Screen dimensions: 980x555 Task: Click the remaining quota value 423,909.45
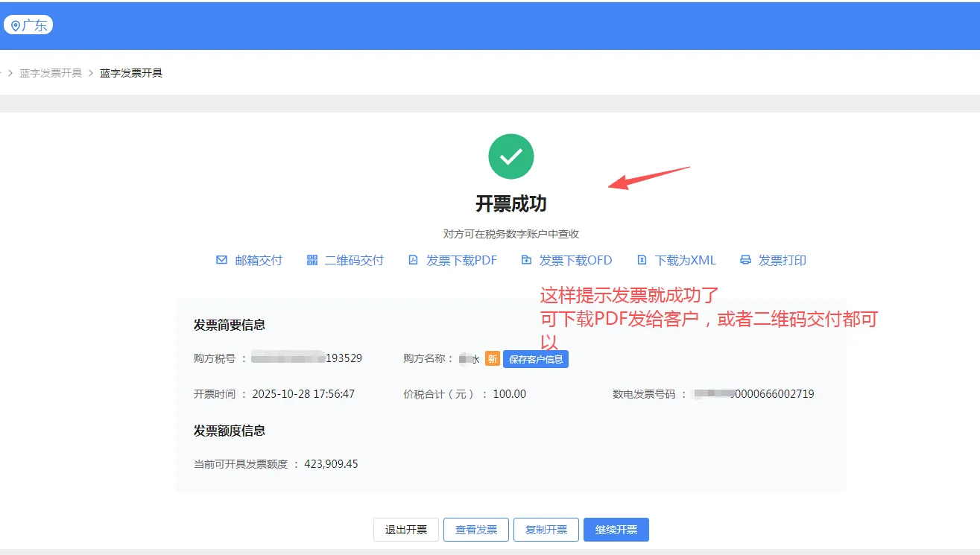332,463
